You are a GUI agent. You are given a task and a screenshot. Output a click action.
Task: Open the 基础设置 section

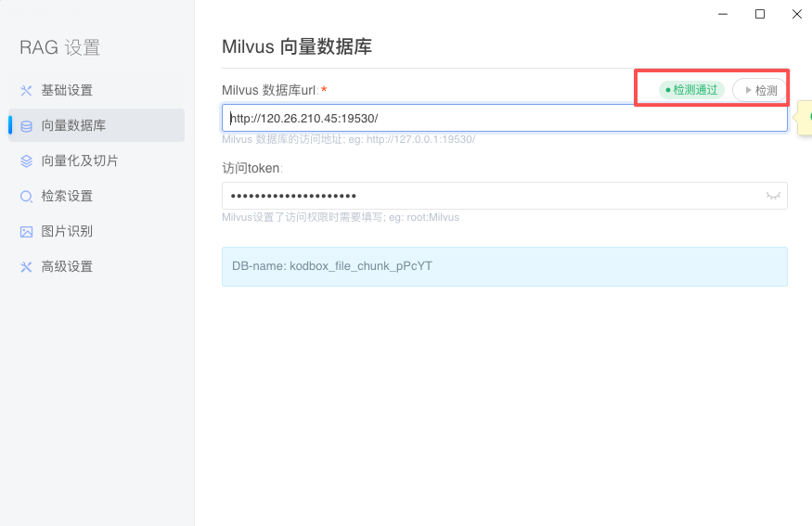tap(67, 91)
